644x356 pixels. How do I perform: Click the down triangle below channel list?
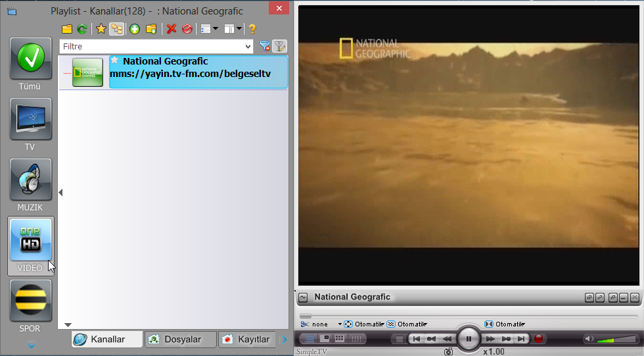[x=68, y=325]
